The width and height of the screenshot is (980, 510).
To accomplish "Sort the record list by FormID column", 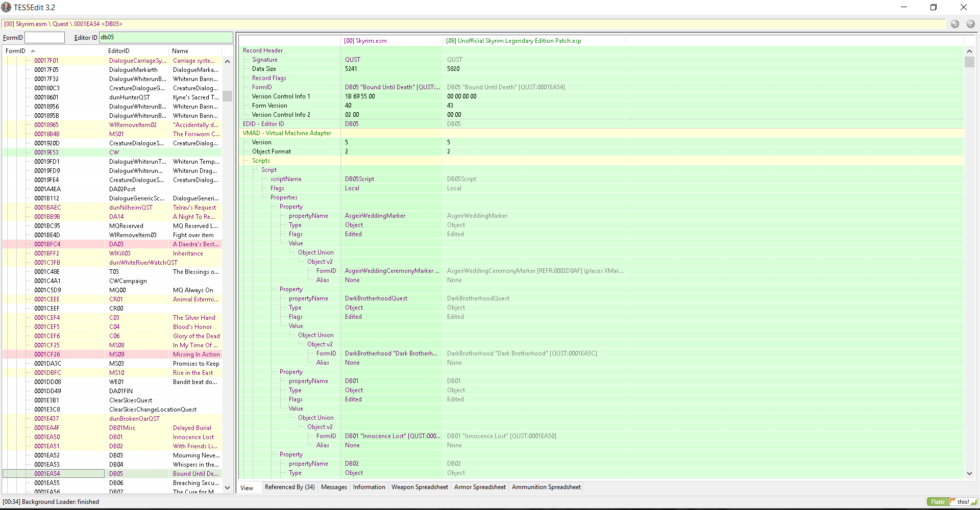I will (x=53, y=51).
